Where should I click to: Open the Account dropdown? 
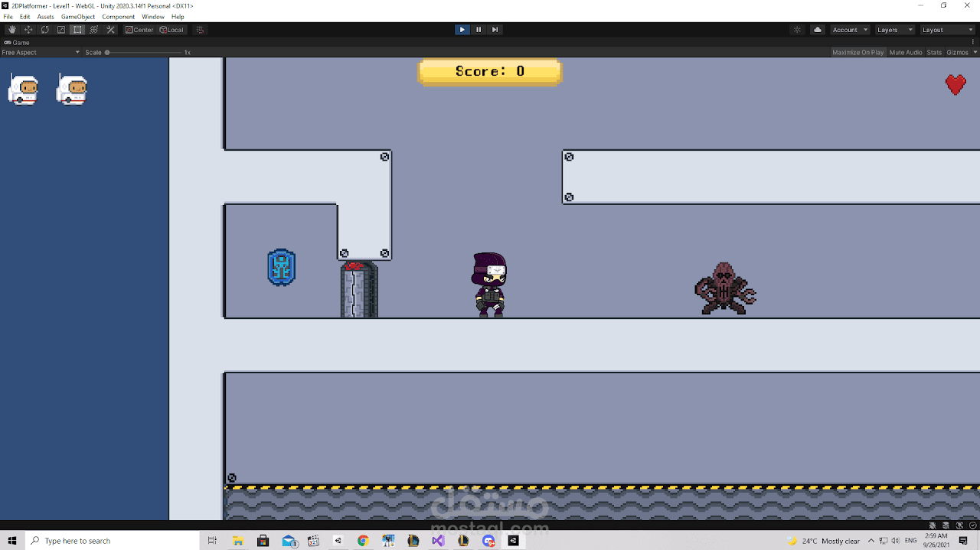[850, 30]
